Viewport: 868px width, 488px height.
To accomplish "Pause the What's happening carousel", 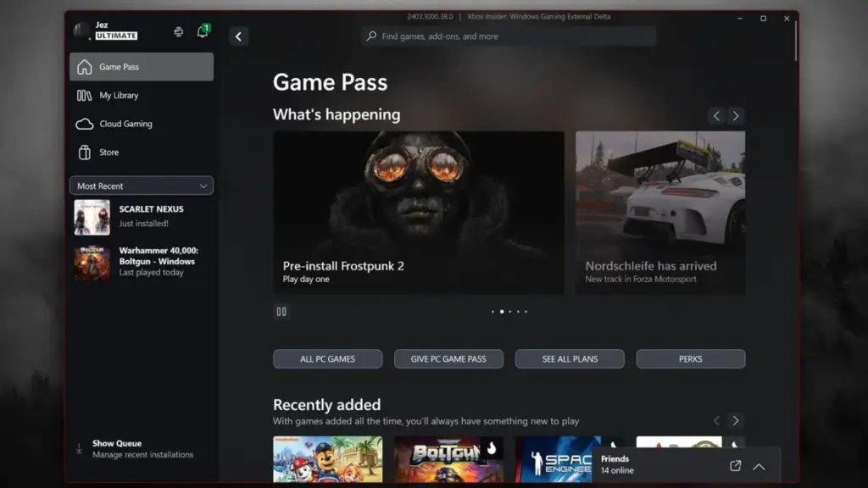I will tap(281, 312).
